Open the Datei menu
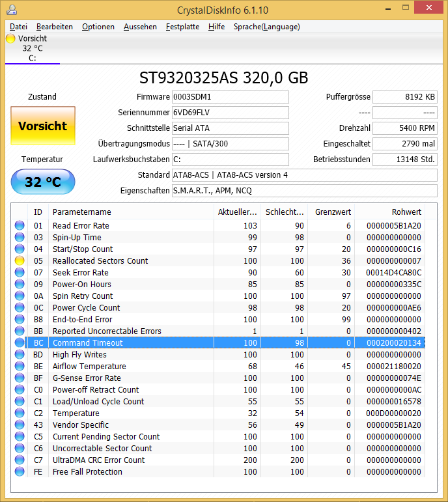This screenshot has width=448, height=502. click(19, 27)
